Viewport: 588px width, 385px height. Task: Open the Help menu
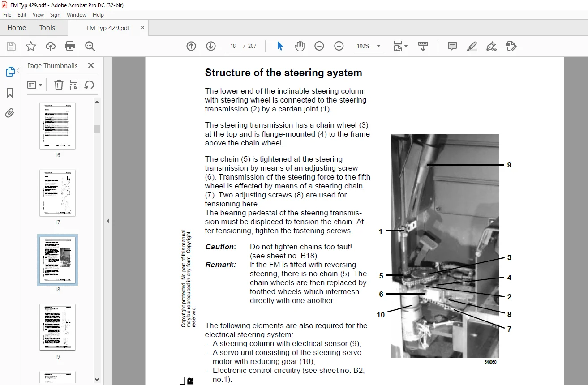tap(98, 15)
